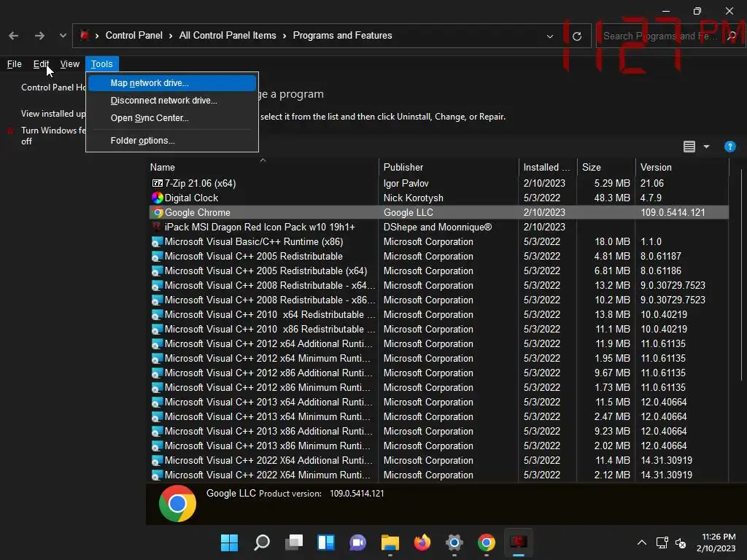Open the File menu
Image resolution: width=747 pixels, height=560 pixels.
pyautogui.click(x=15, y=64)
